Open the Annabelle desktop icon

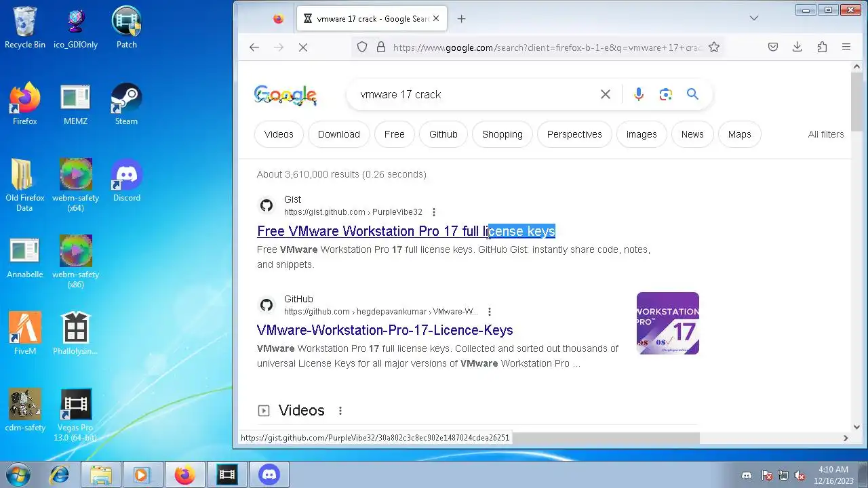tap(25, 257)
